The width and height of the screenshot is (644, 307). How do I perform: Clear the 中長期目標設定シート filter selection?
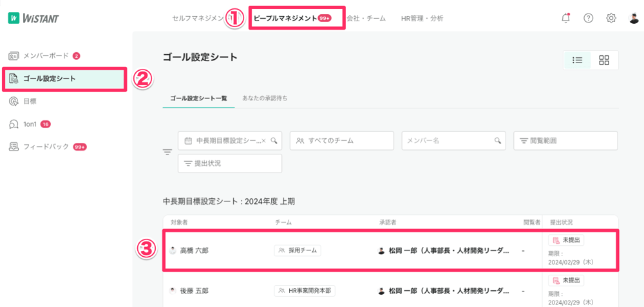[x=263, y=140]
